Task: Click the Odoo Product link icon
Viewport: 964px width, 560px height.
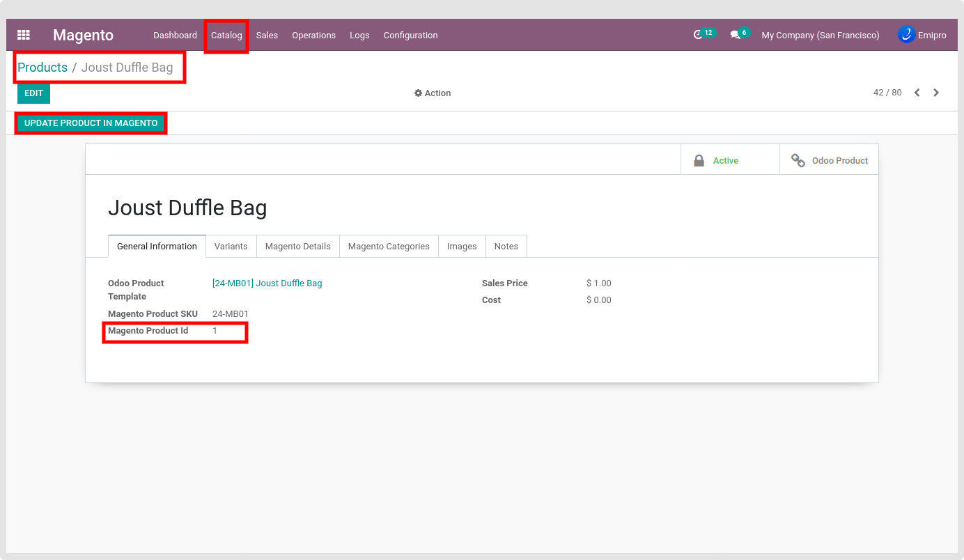Action: click(798, 160)
